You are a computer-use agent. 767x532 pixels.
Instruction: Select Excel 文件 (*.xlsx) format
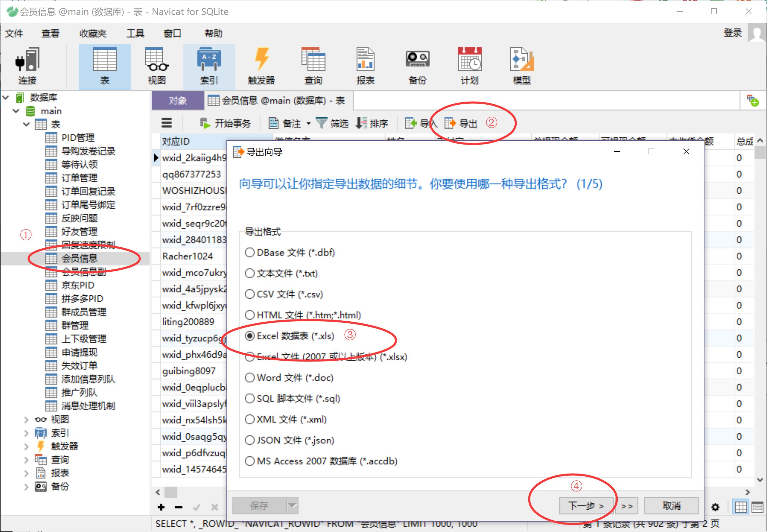point(326,357)
